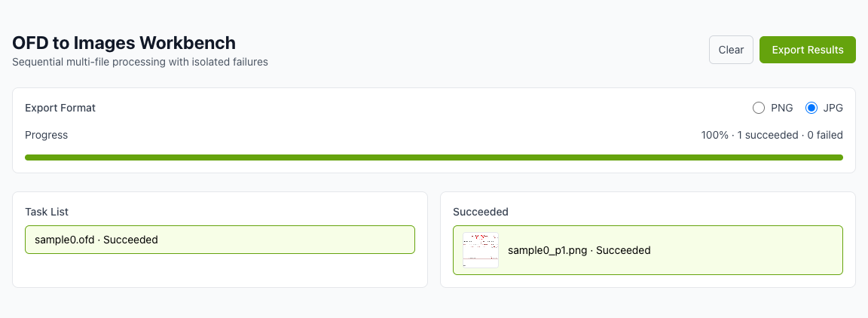Click the 100% succeeded status text
The width and height of the screenshot is (868, 318).
coord(772,135)
